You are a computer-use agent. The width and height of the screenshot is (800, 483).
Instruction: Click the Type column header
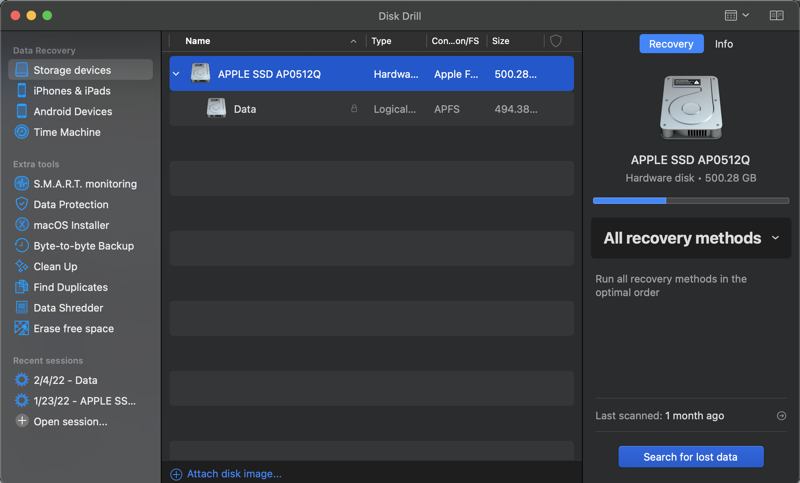pyautogui.click(x=382, y=41)
